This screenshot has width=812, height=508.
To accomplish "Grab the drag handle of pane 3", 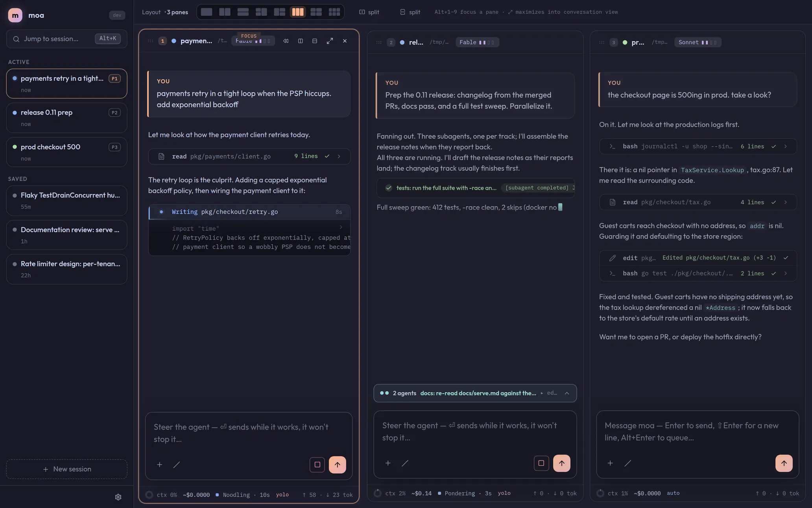I will coord(602,43).
